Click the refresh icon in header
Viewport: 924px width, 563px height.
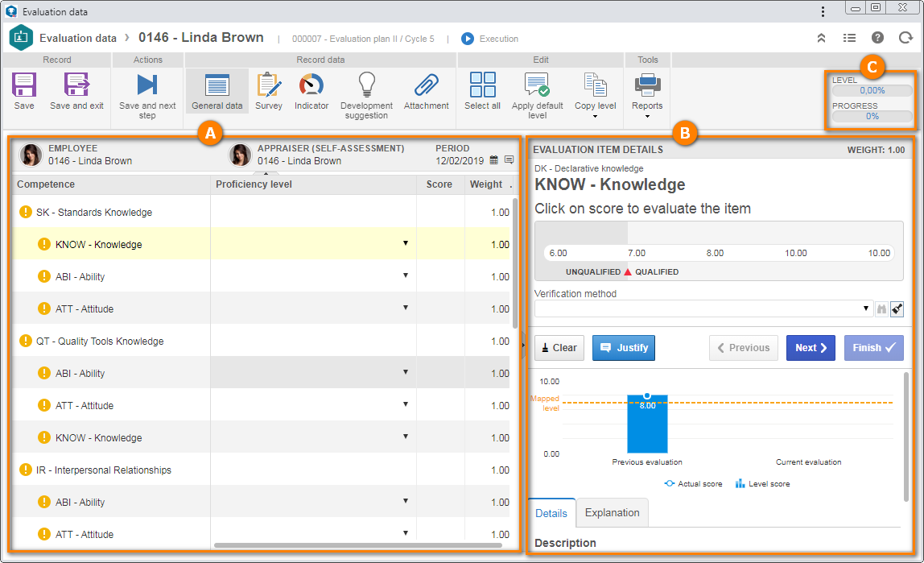point(905,38)
